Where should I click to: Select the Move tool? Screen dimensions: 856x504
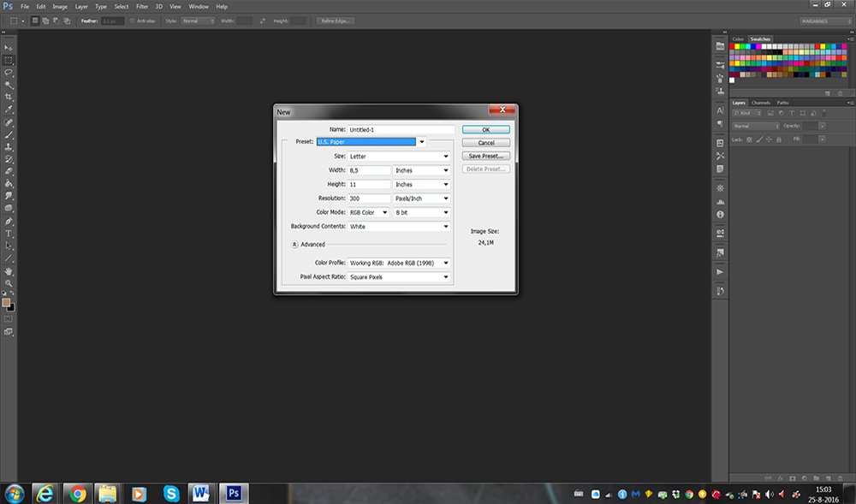pos(9,48)
